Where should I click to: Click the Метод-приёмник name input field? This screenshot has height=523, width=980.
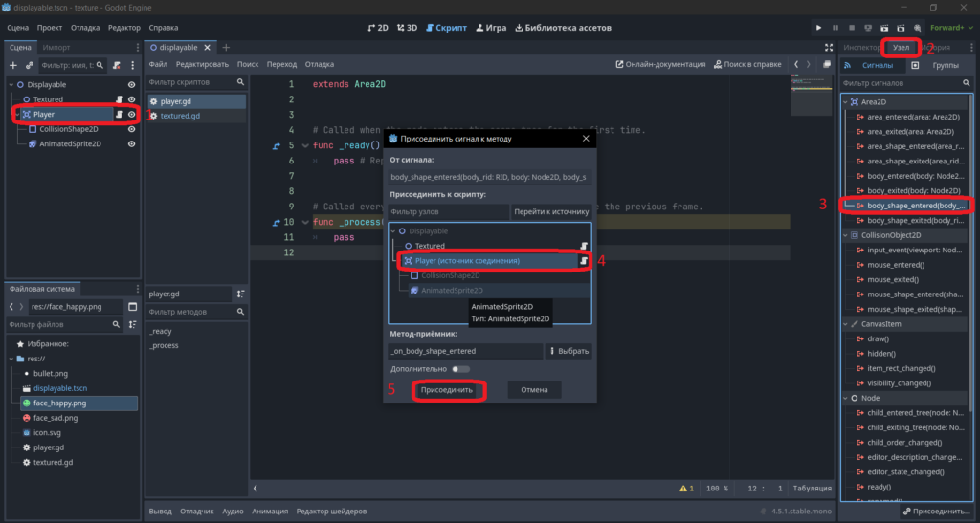465,351
